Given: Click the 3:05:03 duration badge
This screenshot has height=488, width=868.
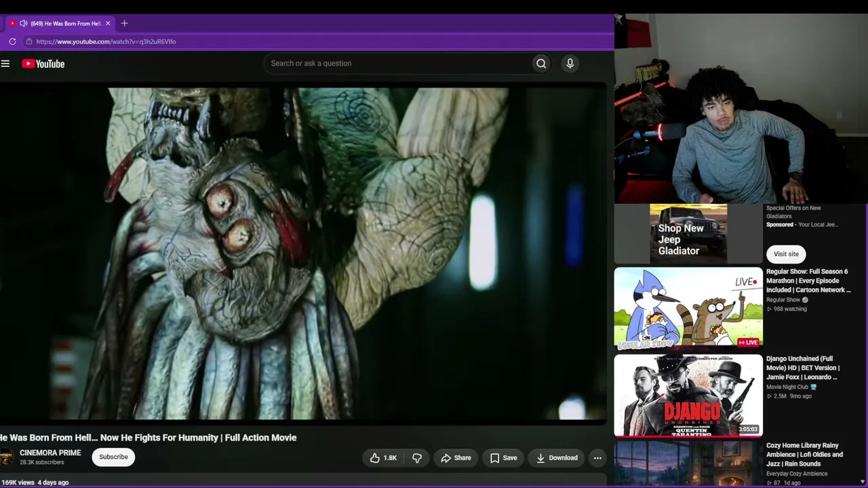Looking at the screenshot, I should point(748,429).
